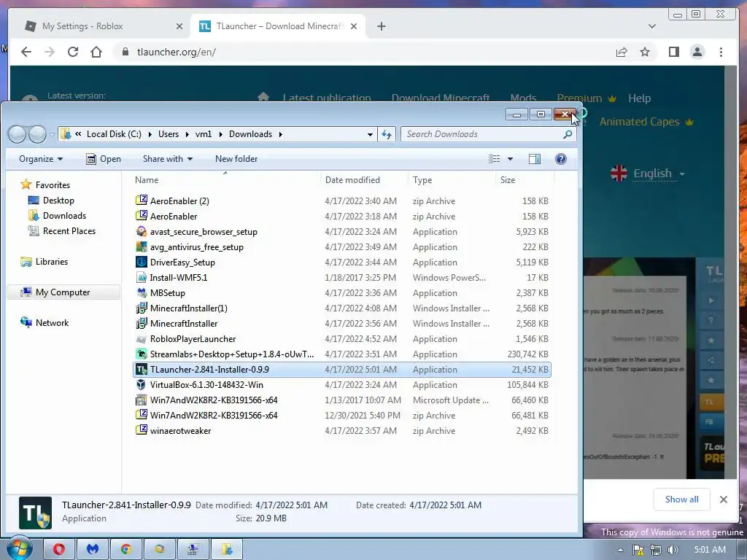Reload the TLauncher page in Chrome
The image size is (747, 560).
click(x=73, y=52)
